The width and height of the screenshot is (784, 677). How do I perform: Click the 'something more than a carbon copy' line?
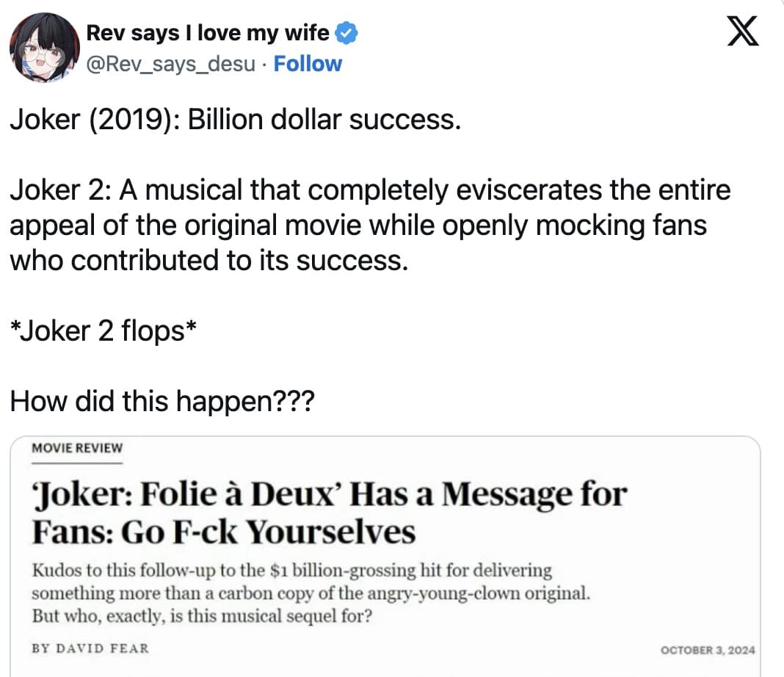pos(310,593)
